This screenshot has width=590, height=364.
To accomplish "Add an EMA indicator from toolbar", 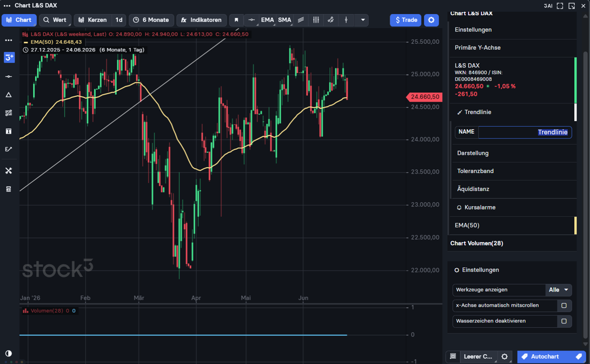I will (x=268, y=20).
